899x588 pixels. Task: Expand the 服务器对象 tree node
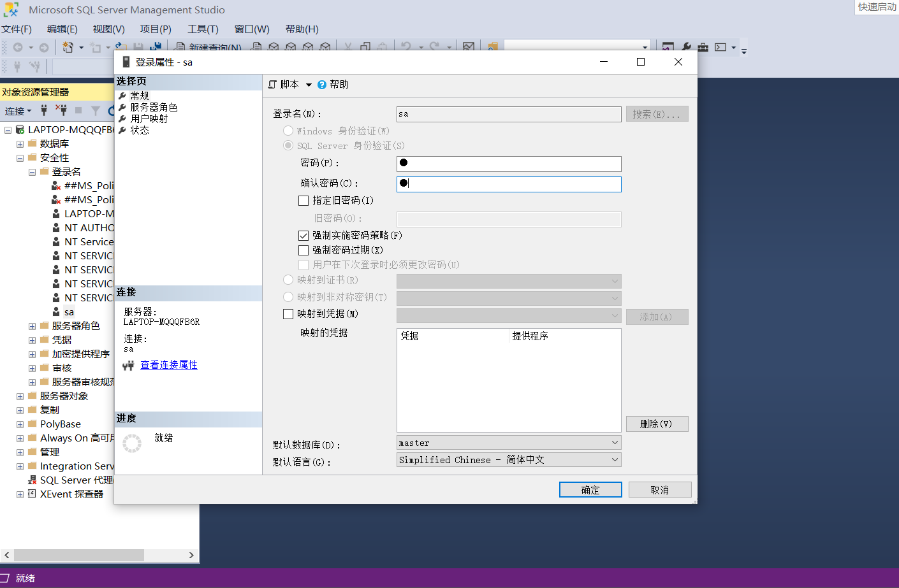pyautogui.click(x=20, y=396)
